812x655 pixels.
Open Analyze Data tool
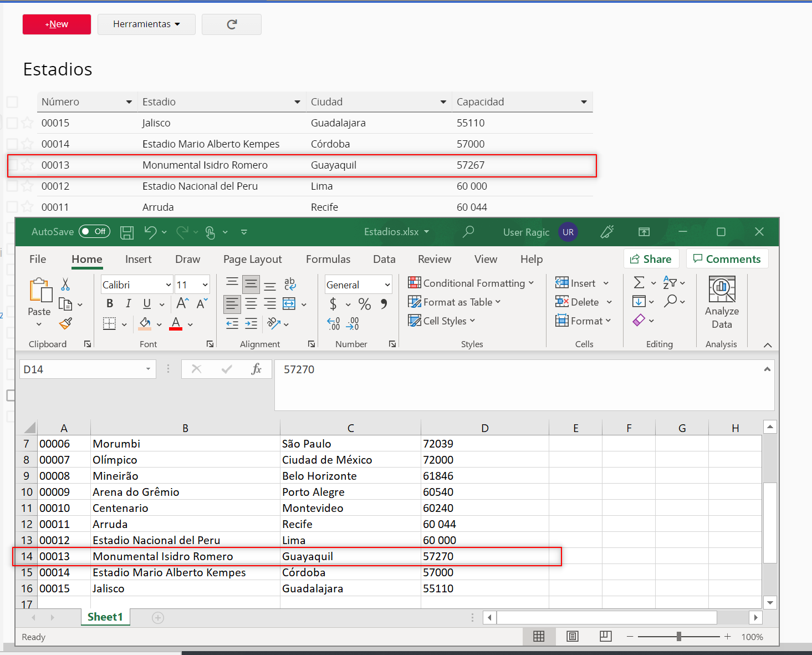click(x=722, y=303)
